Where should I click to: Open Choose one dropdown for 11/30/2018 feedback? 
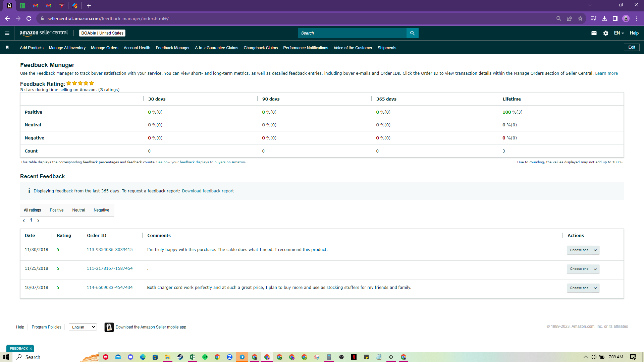583,250
